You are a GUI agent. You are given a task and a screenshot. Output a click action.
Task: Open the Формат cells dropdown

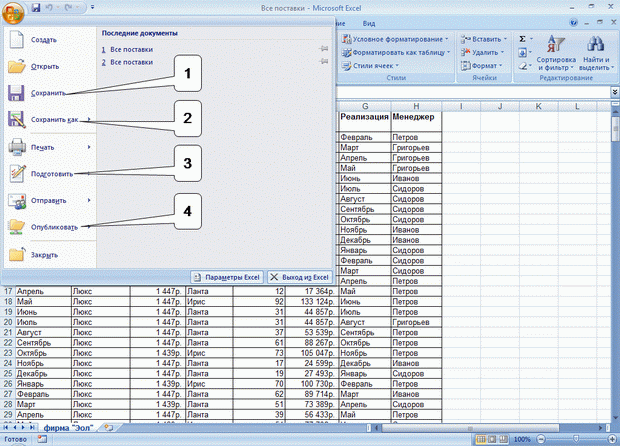481,66
